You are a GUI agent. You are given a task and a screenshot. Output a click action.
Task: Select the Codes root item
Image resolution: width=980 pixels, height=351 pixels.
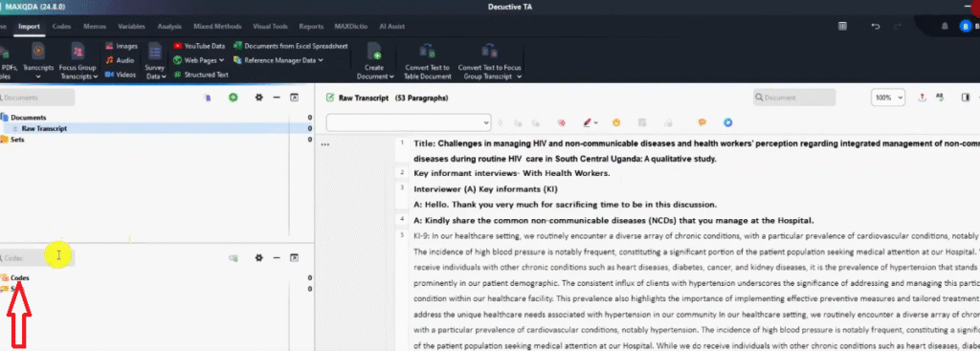pyautogui.click(x=19, y=277)
